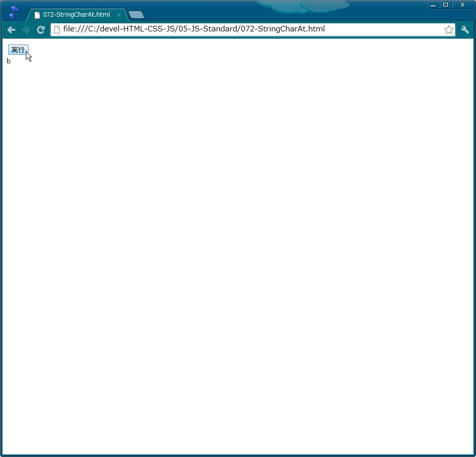Bookmark this page using the star icon

449,30
